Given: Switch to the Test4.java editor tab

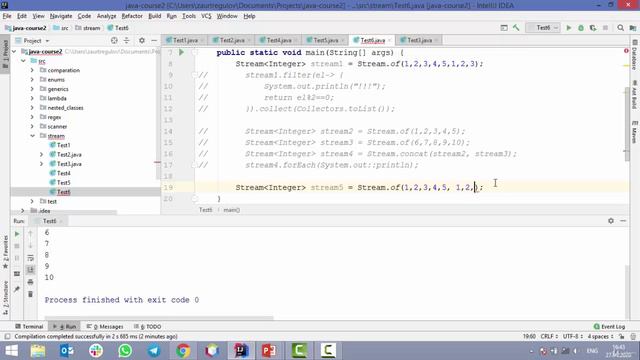Looking at the screenshot, I should tap(279, 40).
